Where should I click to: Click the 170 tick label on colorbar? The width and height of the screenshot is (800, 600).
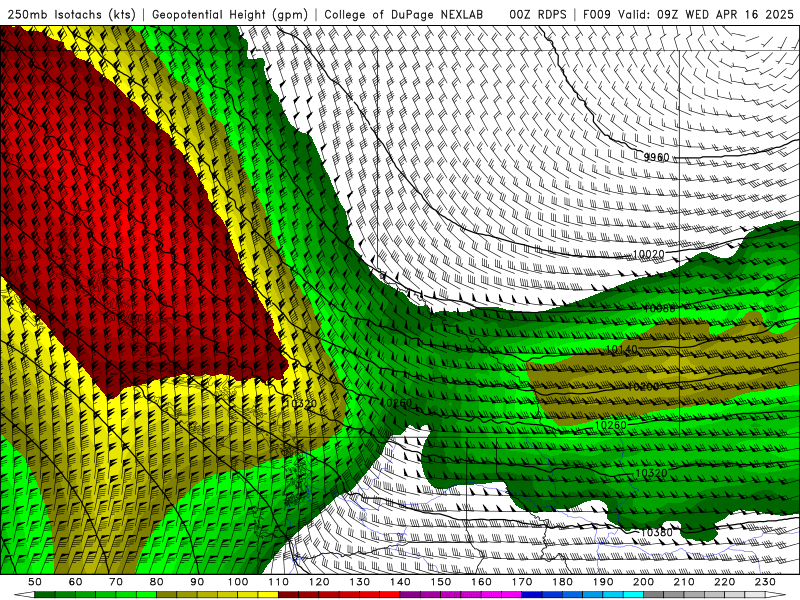click(x=522, y=582)
